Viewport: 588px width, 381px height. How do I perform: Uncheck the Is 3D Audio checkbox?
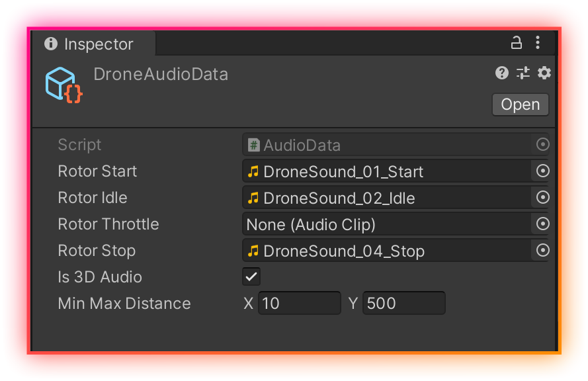pos(251,277)
